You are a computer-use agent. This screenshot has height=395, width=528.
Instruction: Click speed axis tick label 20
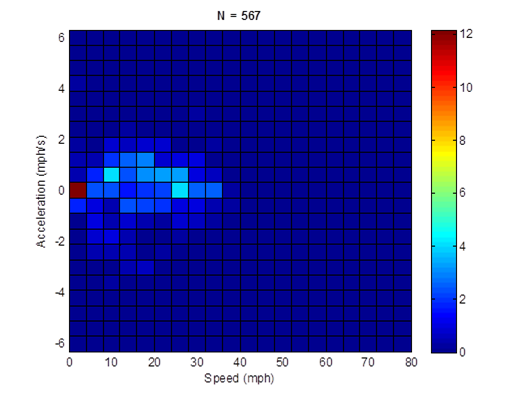coord(154,362)
